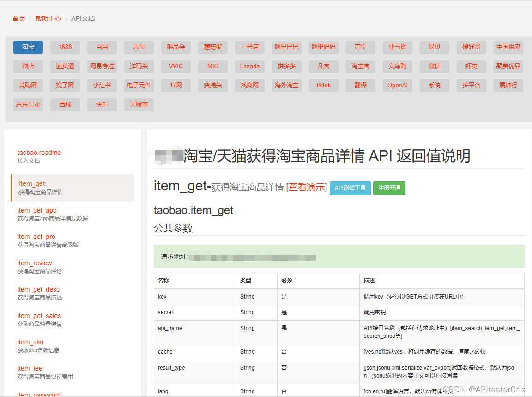Select the 搜好货 platform button
Image resolution: width=532 pixels, height=397 pixels.
tap(472, 47)
